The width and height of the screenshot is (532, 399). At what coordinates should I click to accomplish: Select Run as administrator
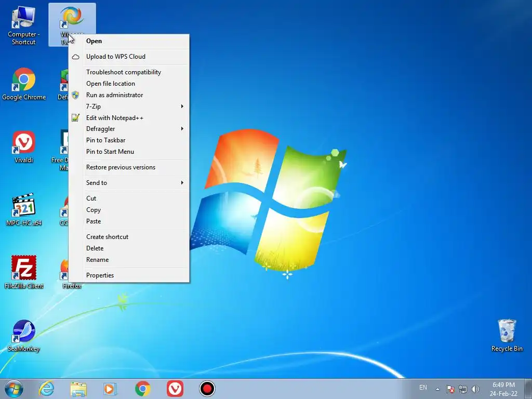[129, 95]
